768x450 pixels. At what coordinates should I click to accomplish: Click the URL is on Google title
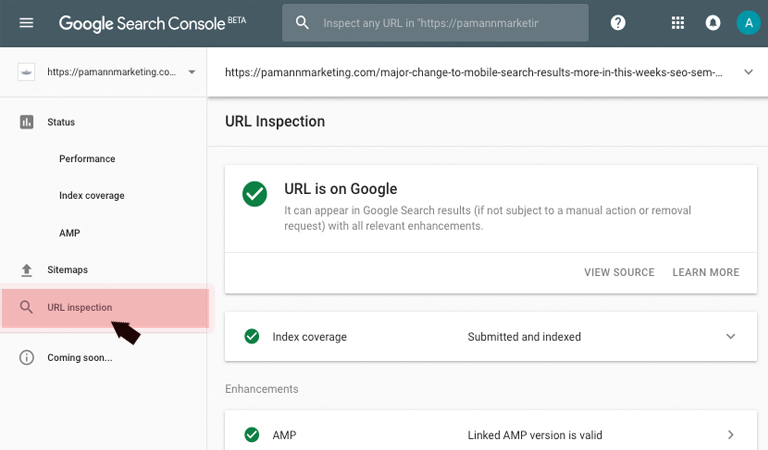[x=341, y=189]
